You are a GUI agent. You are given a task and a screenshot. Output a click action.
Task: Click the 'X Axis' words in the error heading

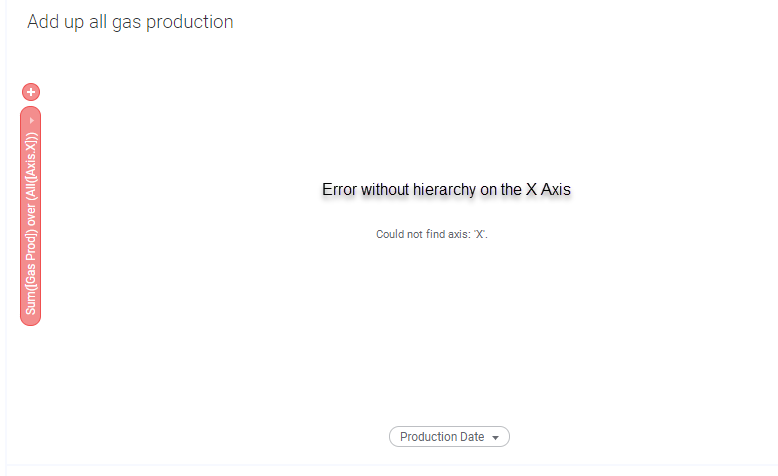tap(548, 190)
